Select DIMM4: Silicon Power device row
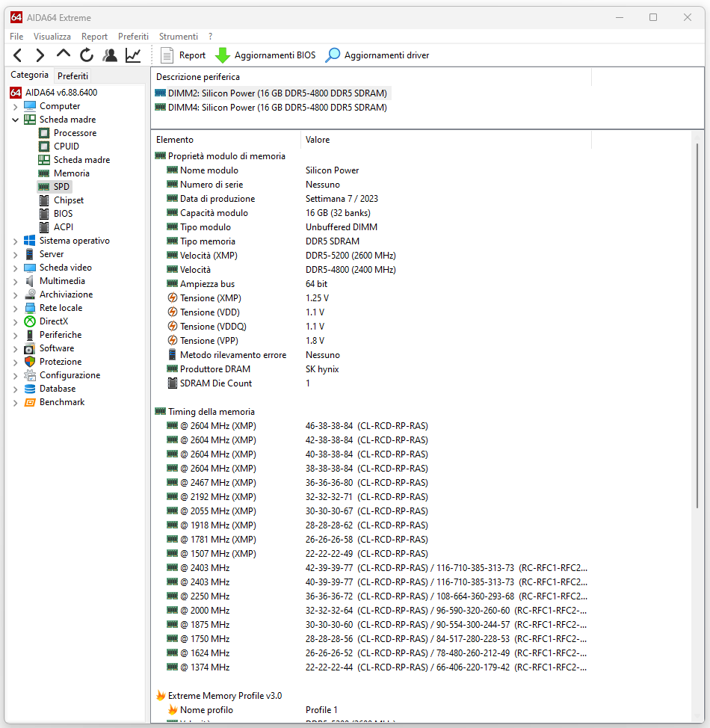Image resolution: width=710 pixels, height=728 pixels. [x=271, y=108]
